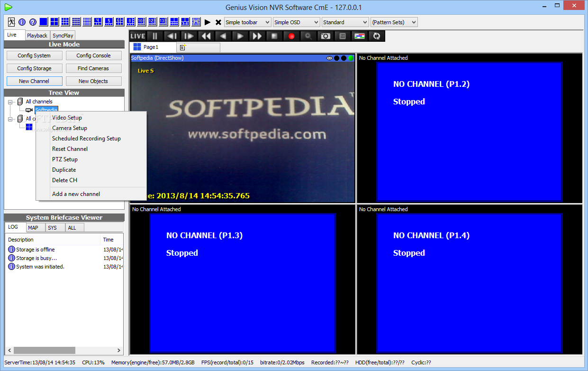Click the black X icon in top toolbar
Image resolution: width=588 pixels, height=371 pixels.
tap(218, 22)
